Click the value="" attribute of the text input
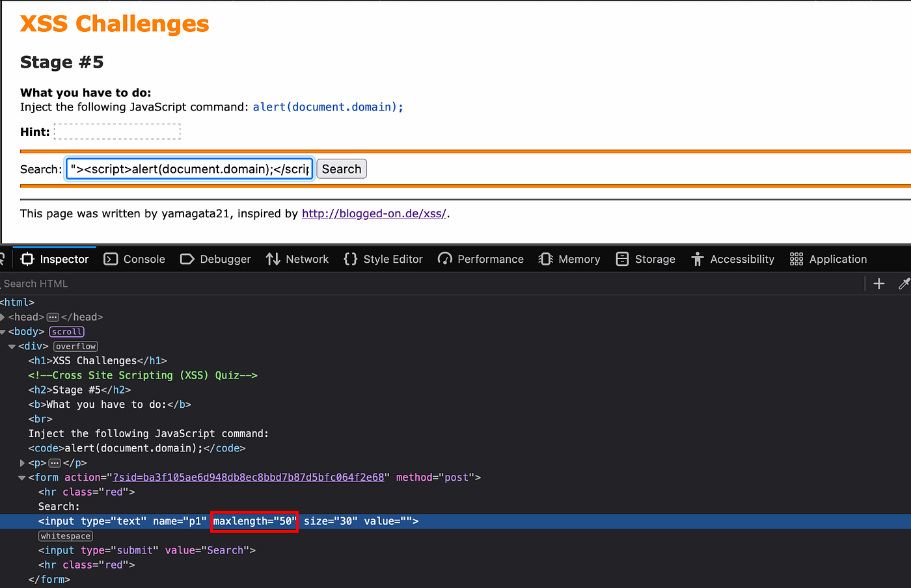 pos(388,521)
